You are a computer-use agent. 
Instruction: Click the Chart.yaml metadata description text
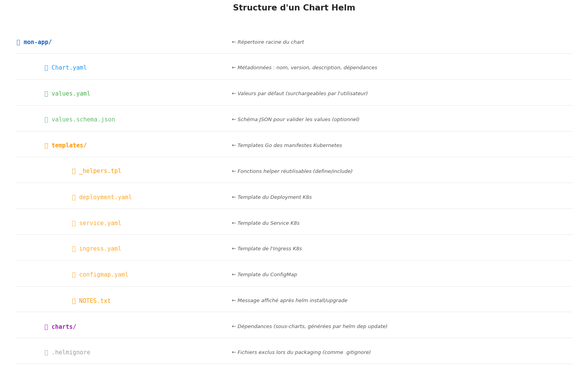304,68
